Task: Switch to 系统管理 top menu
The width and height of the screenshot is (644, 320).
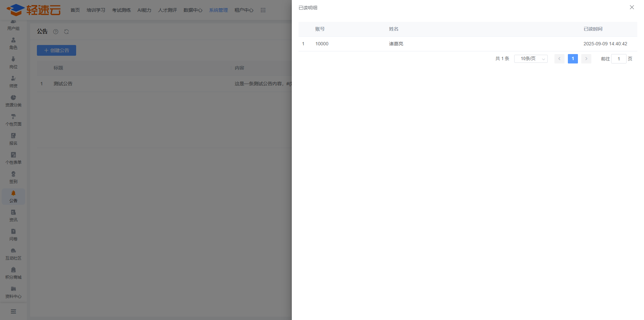Action: tap(218, 10)
